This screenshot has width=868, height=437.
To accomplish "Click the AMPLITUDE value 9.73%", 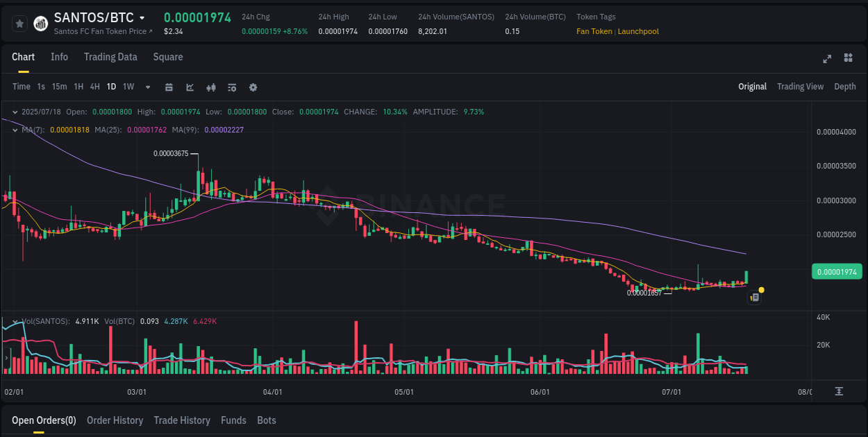I will pyautogui.click(x=473, y=112).
